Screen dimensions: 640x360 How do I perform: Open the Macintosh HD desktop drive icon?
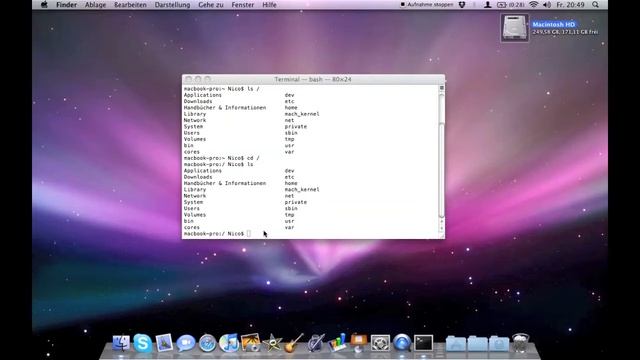[x=514, y=28]
